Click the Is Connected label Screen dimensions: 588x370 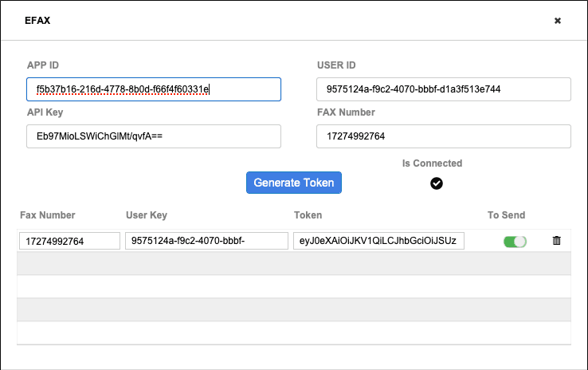[432, 163]
